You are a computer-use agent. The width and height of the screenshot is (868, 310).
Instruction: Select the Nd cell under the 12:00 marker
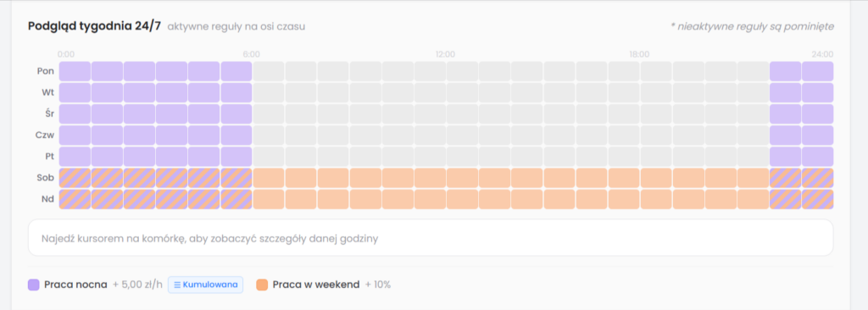pos(462,199)
